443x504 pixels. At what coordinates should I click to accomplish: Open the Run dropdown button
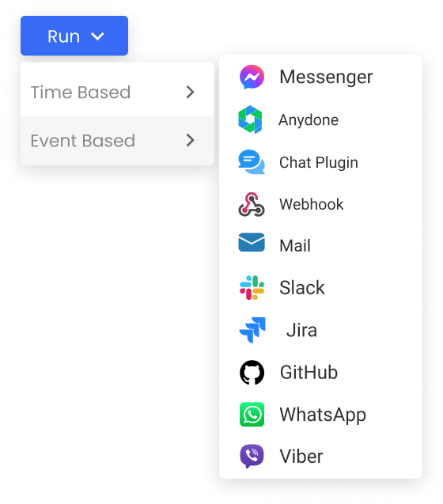[x=74, y=36]
